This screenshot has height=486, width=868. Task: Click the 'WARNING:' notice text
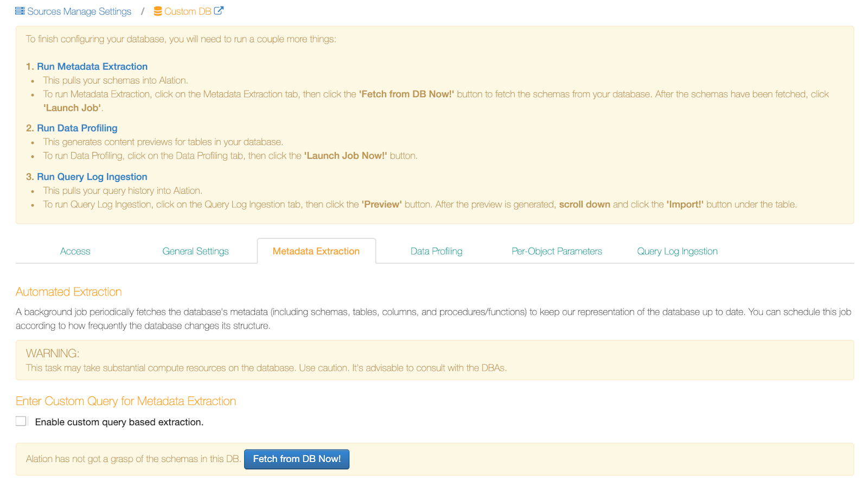pyautogui.click(x=53, y=354)
